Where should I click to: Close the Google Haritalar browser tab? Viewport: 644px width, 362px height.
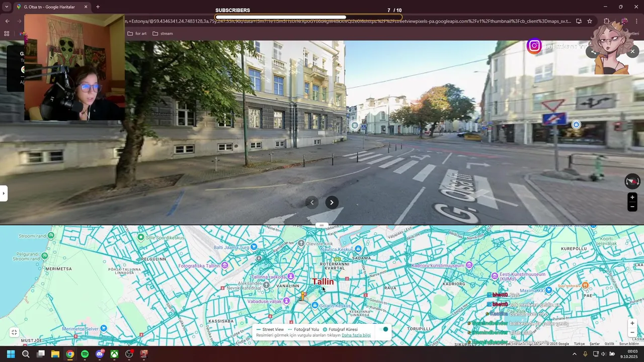(86, 7)
